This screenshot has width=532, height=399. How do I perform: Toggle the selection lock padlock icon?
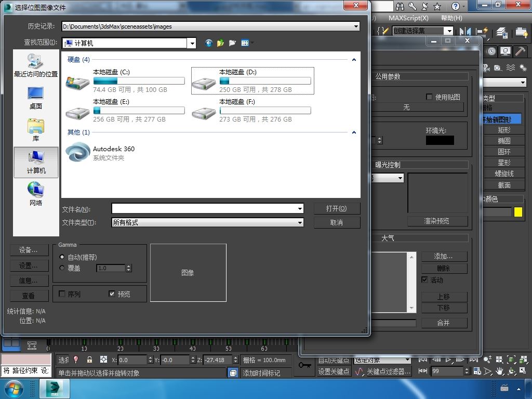pyautogui.click(x=89, y=360)
